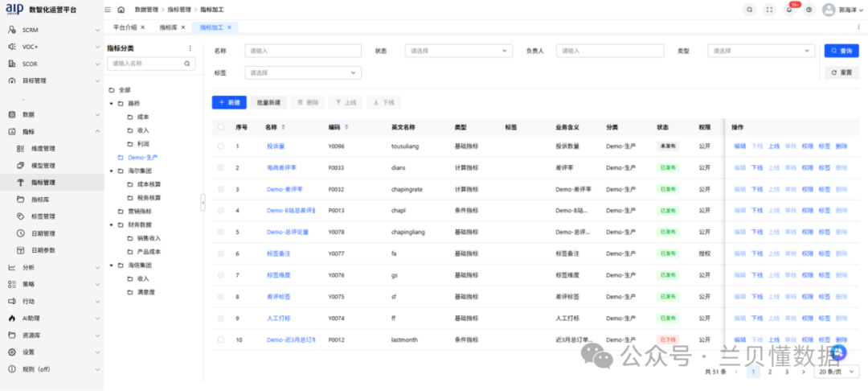Go to page 2 in pagination
Screen dimensions: 868x391
(x=769, y=372)
